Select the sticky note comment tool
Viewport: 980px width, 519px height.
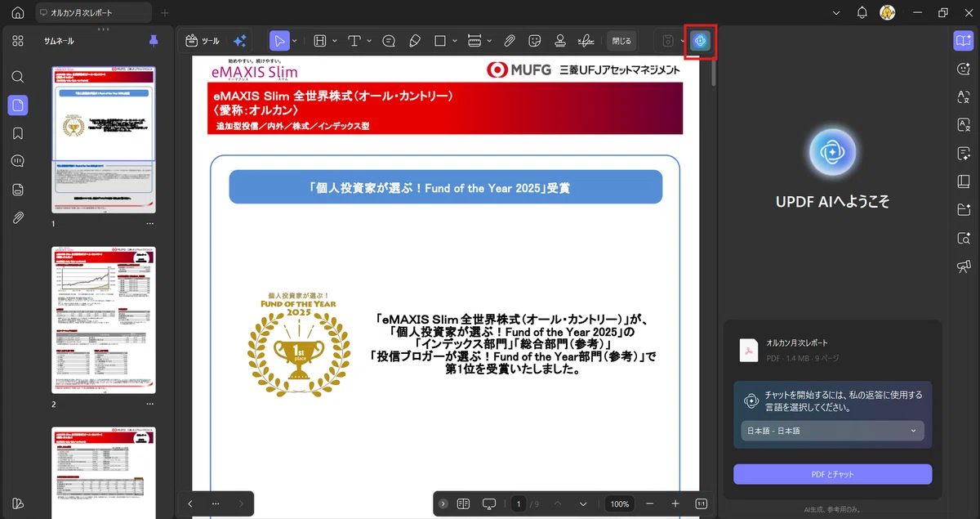pos(390,41)
